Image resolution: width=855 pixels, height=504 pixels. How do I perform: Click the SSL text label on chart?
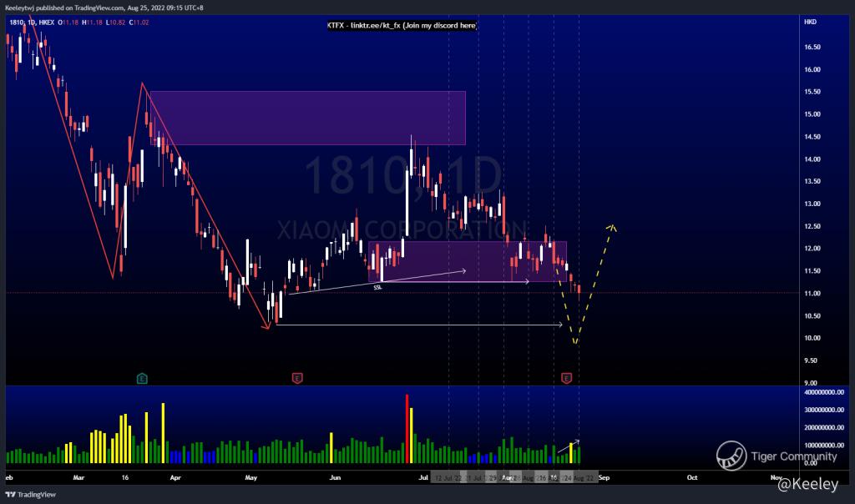click(x=377, y=287)
